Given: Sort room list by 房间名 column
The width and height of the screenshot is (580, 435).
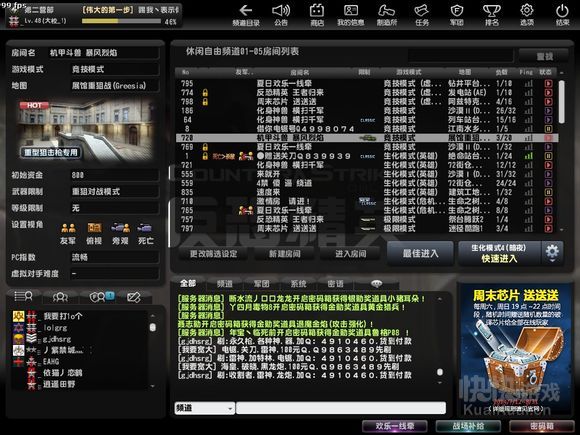Looking at the screenshot, I should tap(300, 72).
